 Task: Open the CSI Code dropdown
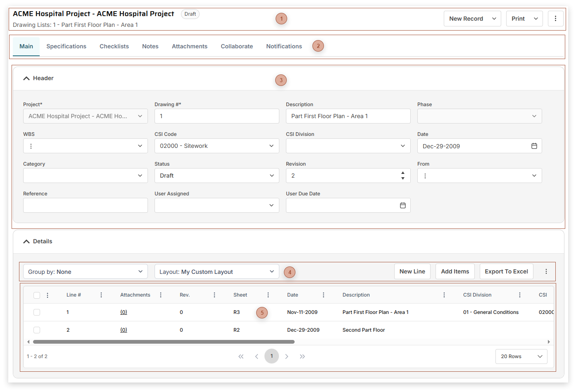[217, 146]
